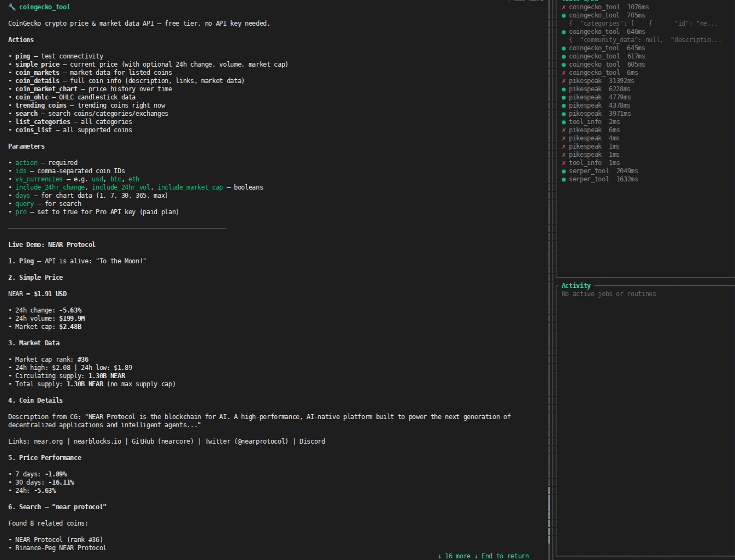The width and height of the screenshot is (735, 560).
Task: Click the green "include_market_cap" parameter
Action: click(x=190, y=187)
